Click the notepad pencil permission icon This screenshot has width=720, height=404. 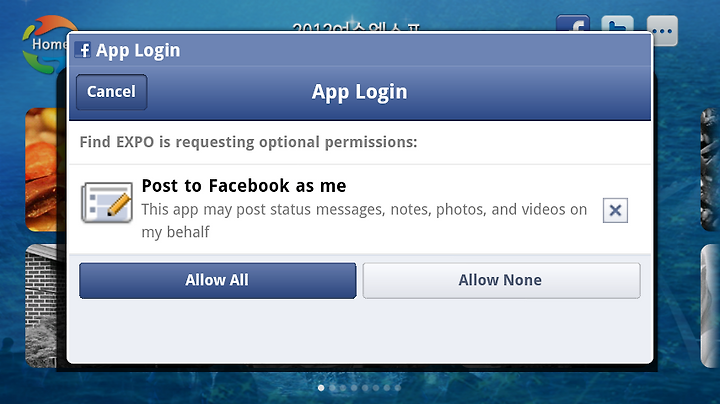[x=107, y=202]
